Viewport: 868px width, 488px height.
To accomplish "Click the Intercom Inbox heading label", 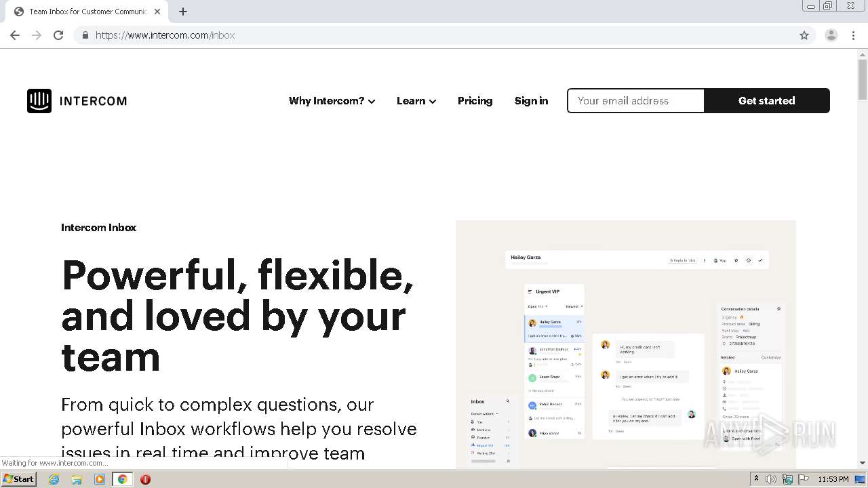I will click(x=98, y=228).
